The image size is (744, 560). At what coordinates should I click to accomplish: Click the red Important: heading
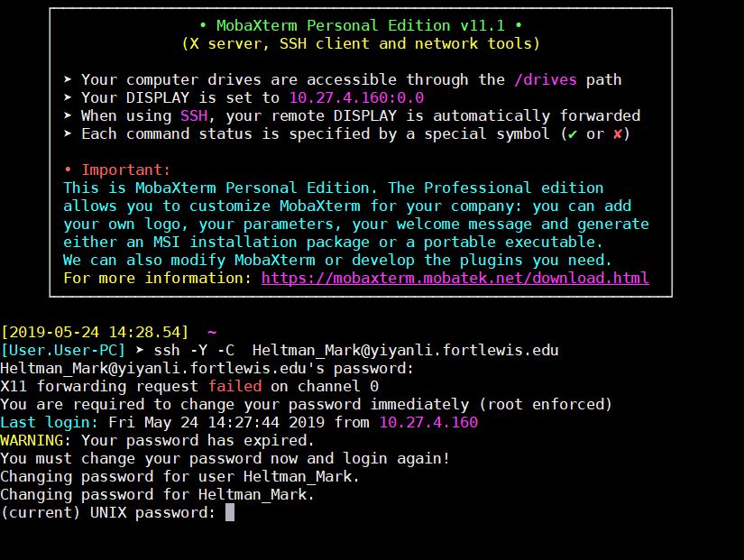(x=125, y=170)
